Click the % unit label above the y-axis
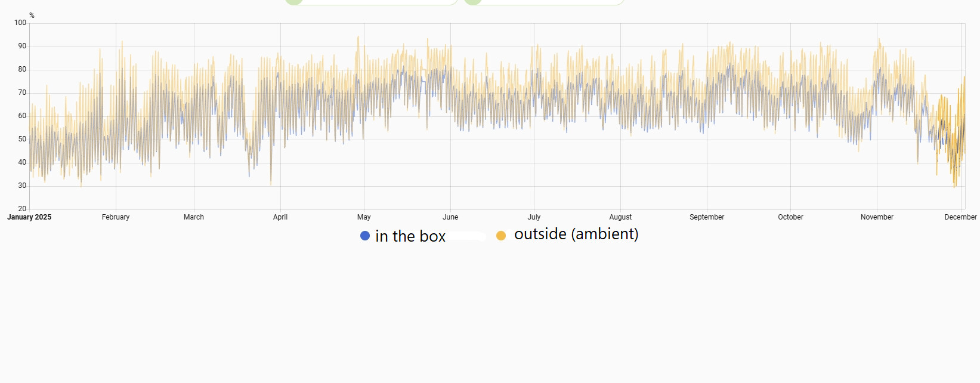This screenshot has height=383, width=980. tap(32, 16)
